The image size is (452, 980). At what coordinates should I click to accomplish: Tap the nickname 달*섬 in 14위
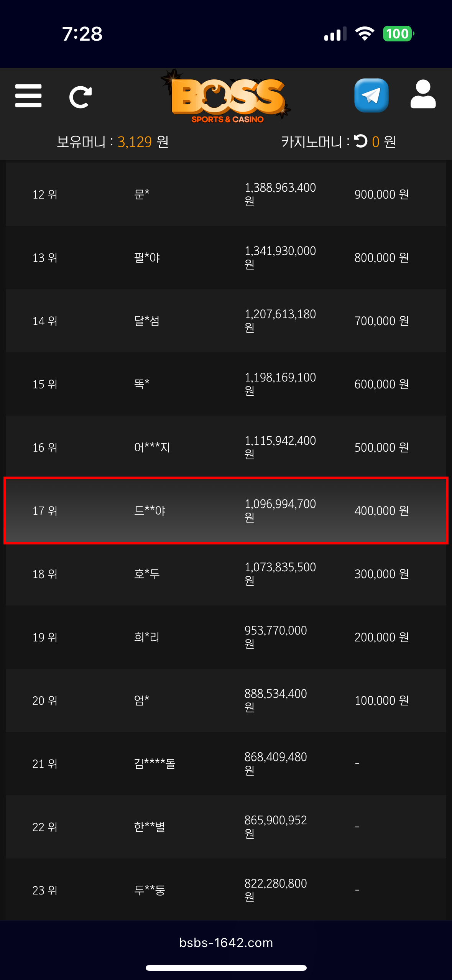147,321
